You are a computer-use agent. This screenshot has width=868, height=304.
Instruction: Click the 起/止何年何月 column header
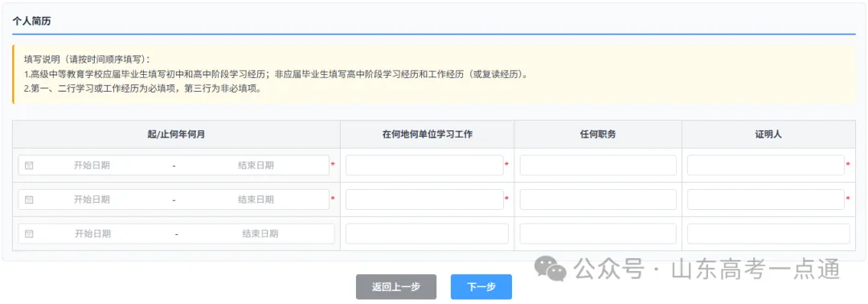pyautogui.click(x=176, y=134)
